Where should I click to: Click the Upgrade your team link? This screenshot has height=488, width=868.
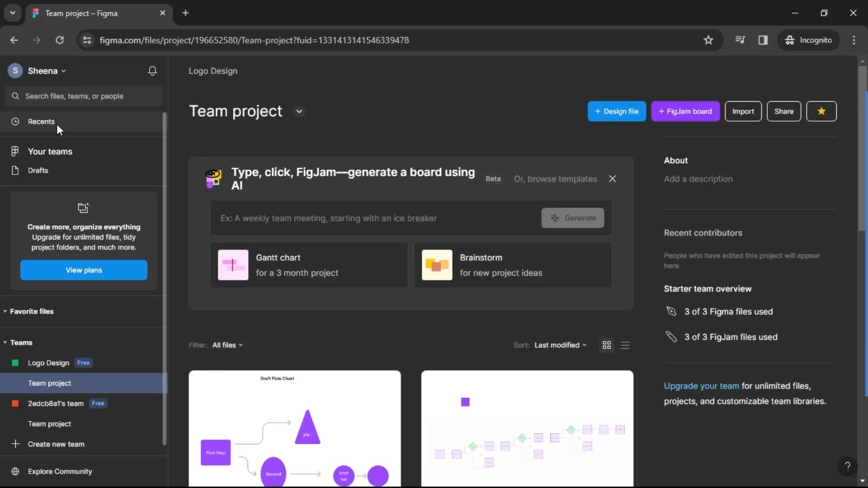702,386
